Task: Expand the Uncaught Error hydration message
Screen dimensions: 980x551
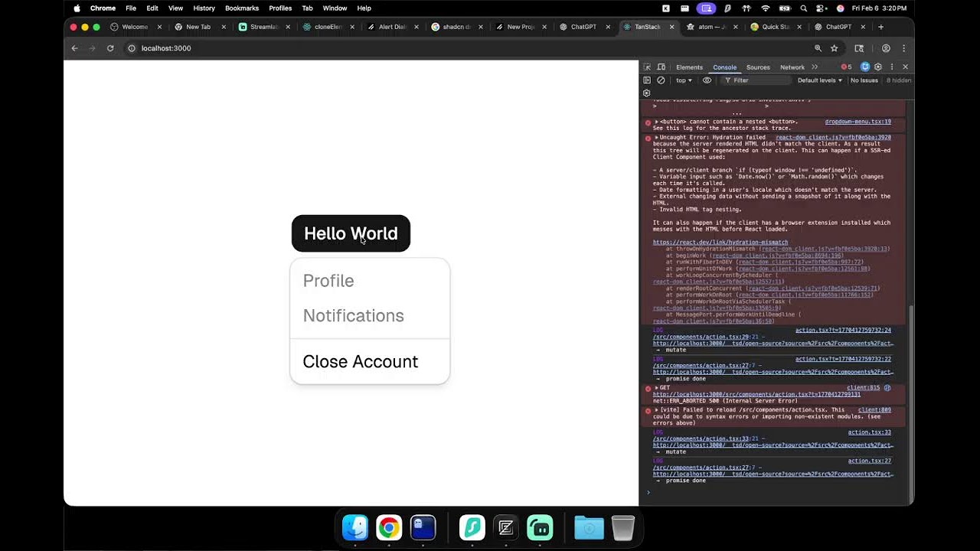Action: click(657, 138)
